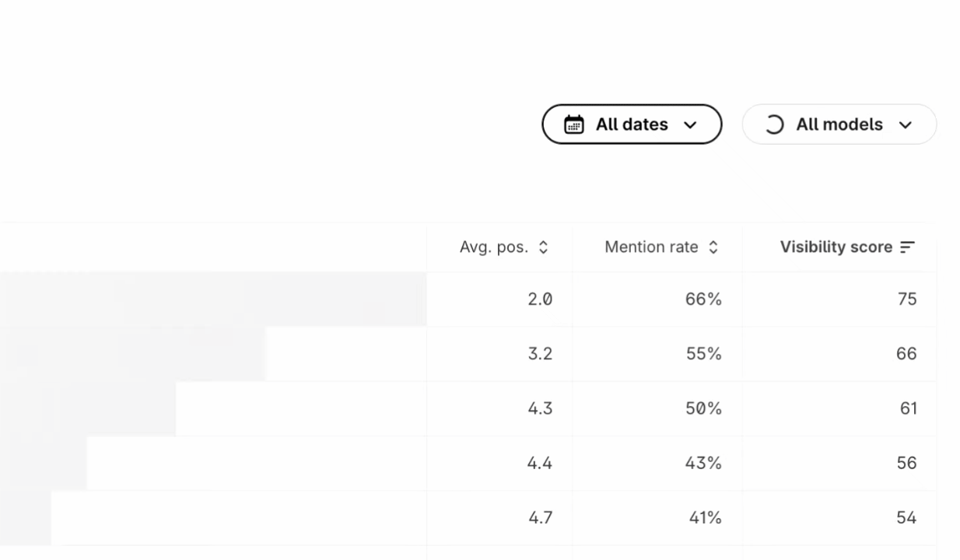Click the 4.3 average position cell
Image resolution: width=960 pixels, height=560 pixels.
pos(540,408)
